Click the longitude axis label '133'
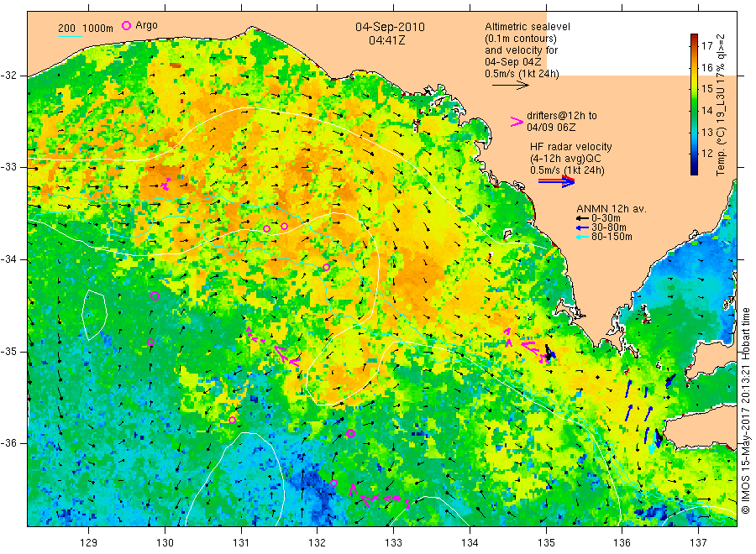The width and height of the screenshot is (756, 554). pyautogui.click(x=393, y=542)
